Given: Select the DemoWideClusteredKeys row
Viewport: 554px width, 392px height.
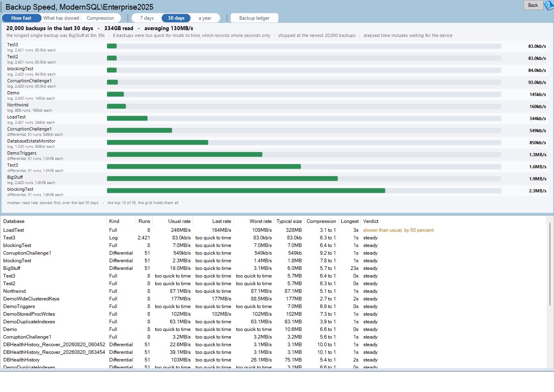Looking at the screenshot, I should point(273,299).
